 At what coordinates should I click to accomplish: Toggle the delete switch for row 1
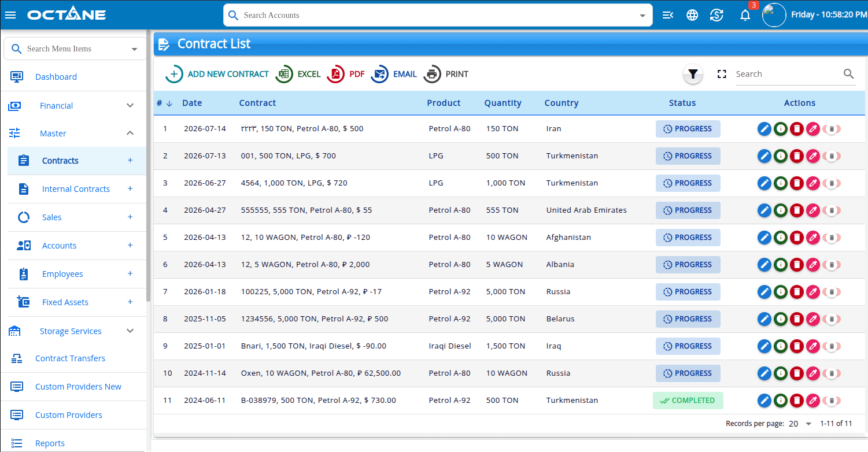click(x=832, y=129)
